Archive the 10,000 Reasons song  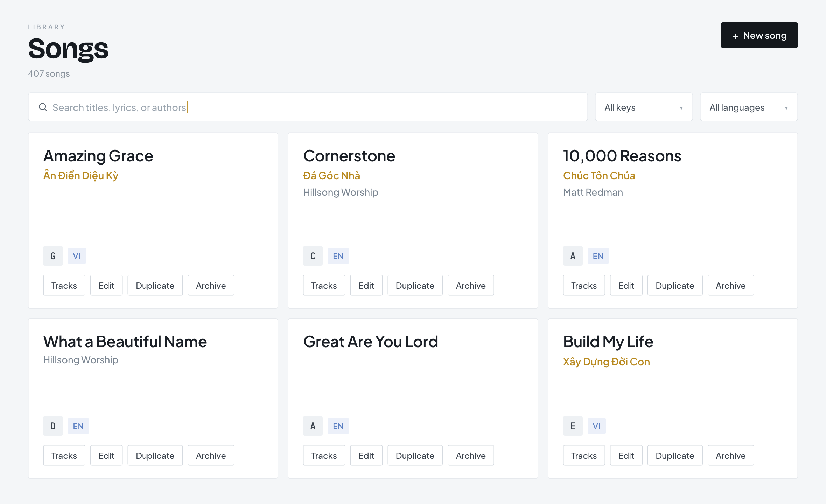[x=730, y=285]
